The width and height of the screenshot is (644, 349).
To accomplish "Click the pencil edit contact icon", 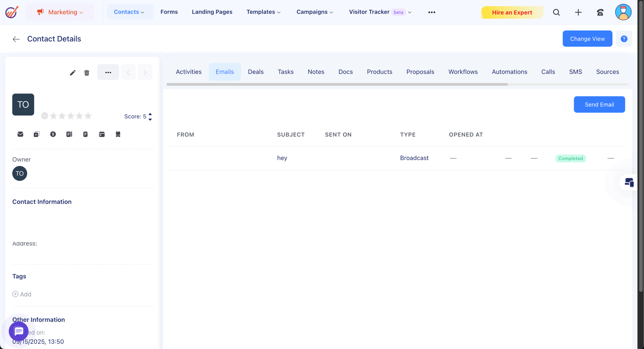I will [x=72, y=73].
